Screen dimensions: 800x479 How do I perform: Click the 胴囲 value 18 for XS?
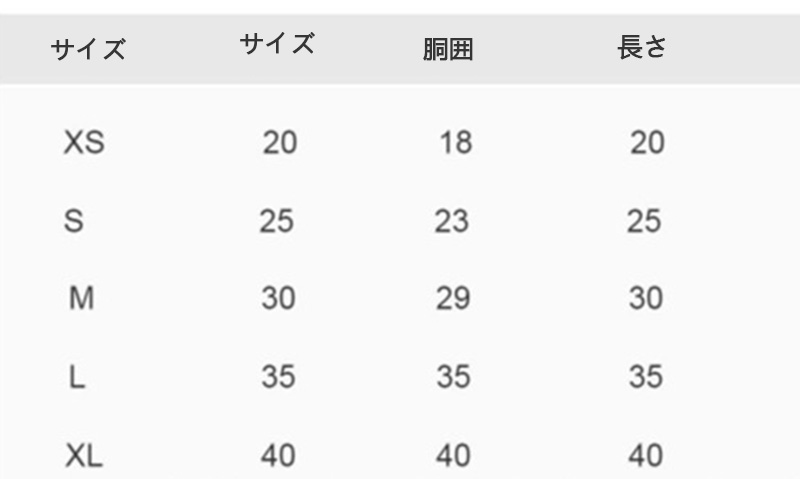point(456,142)
